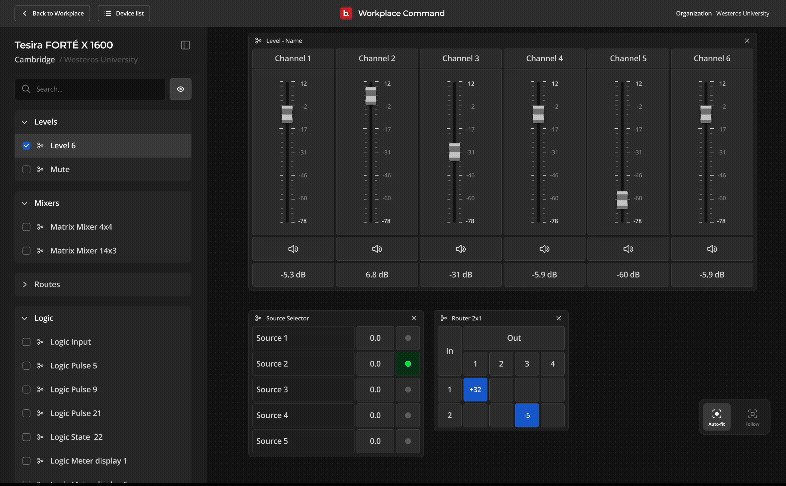Mute Channel 4 speaker icon
The image size is (786, 486).
544,249
